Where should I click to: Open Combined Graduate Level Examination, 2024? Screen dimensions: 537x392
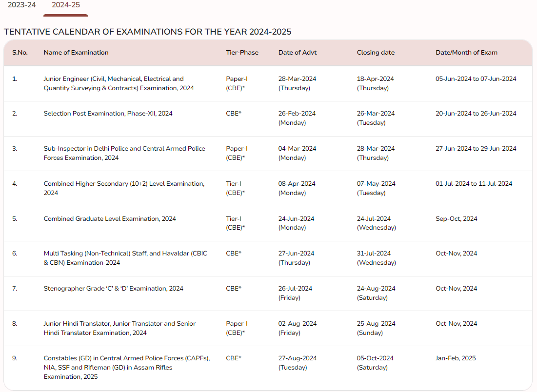coord(110,219)
